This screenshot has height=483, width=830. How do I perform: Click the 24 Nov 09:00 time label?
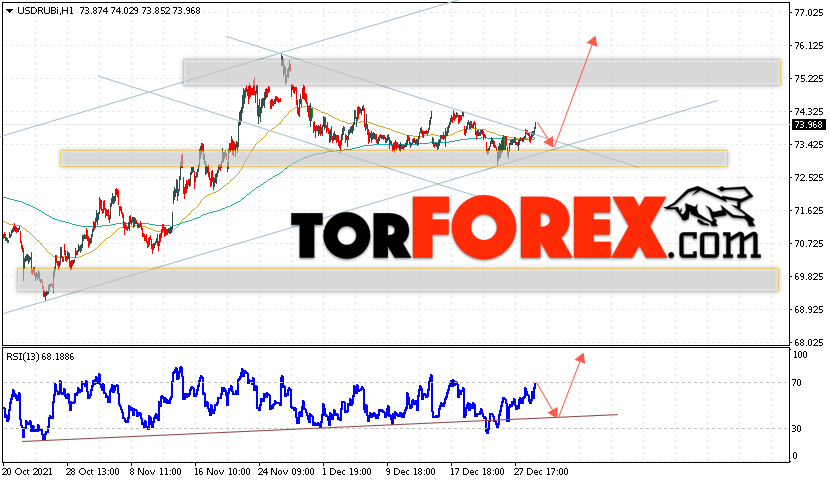(x=286, y=471)
